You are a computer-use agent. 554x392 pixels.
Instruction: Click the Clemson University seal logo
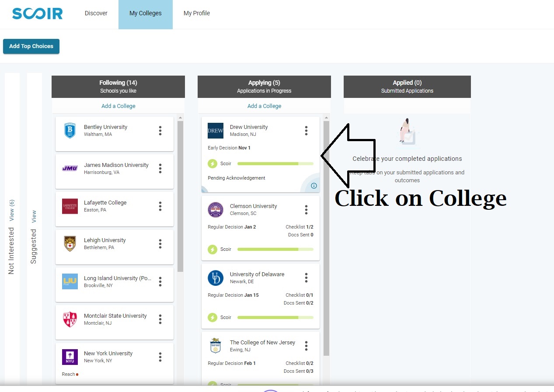(x=216, y=210)
